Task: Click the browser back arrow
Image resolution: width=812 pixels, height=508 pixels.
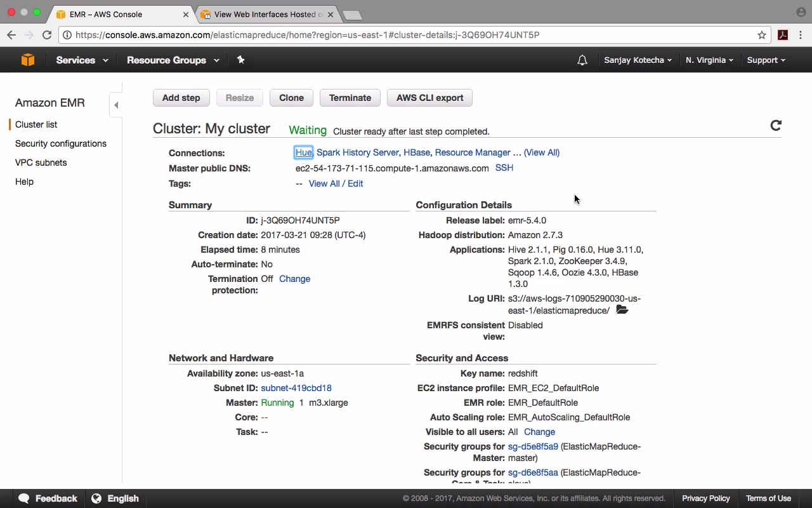Action: [x=11, y=35]
